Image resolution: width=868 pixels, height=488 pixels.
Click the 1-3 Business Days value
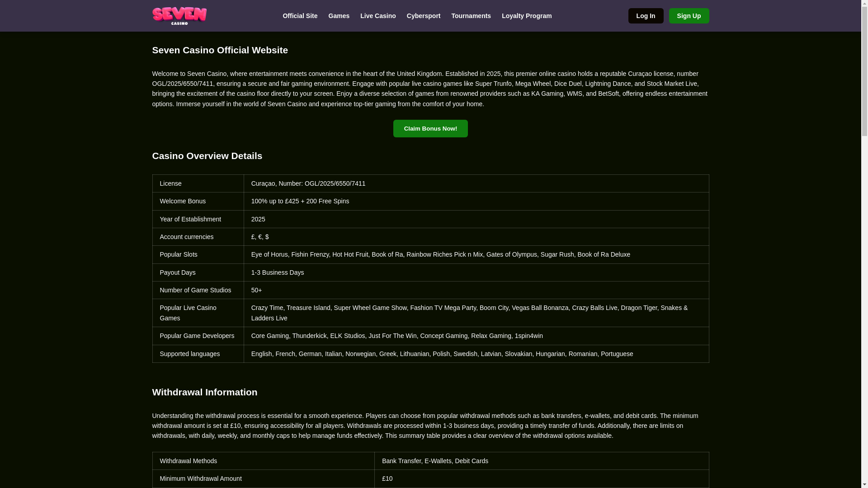(x=476, y=272)
